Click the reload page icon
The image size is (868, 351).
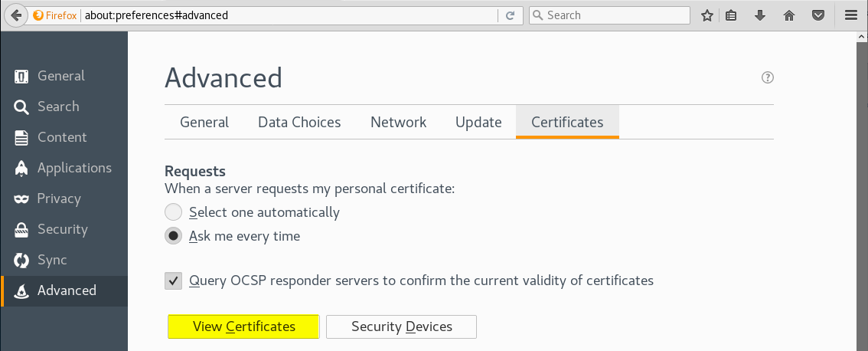(x=510, y=15)
